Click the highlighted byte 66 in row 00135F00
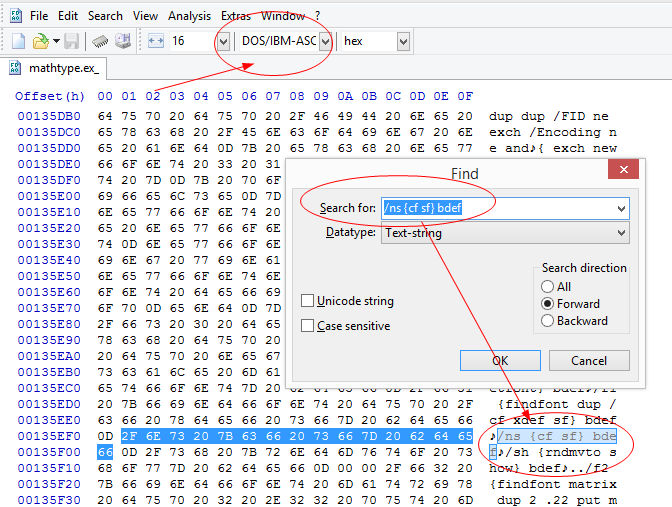The height and width of the screenshot is (507, 672). 105,452
